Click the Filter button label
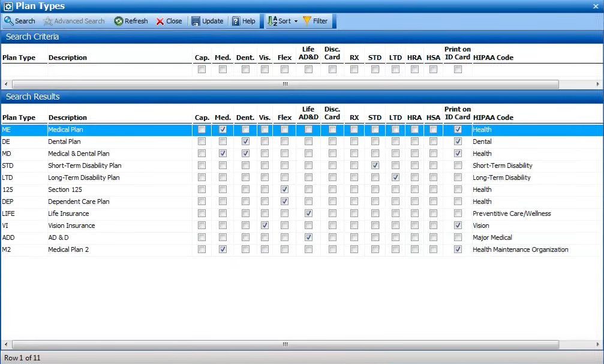The image size is (604, 364). click(320, 21)
